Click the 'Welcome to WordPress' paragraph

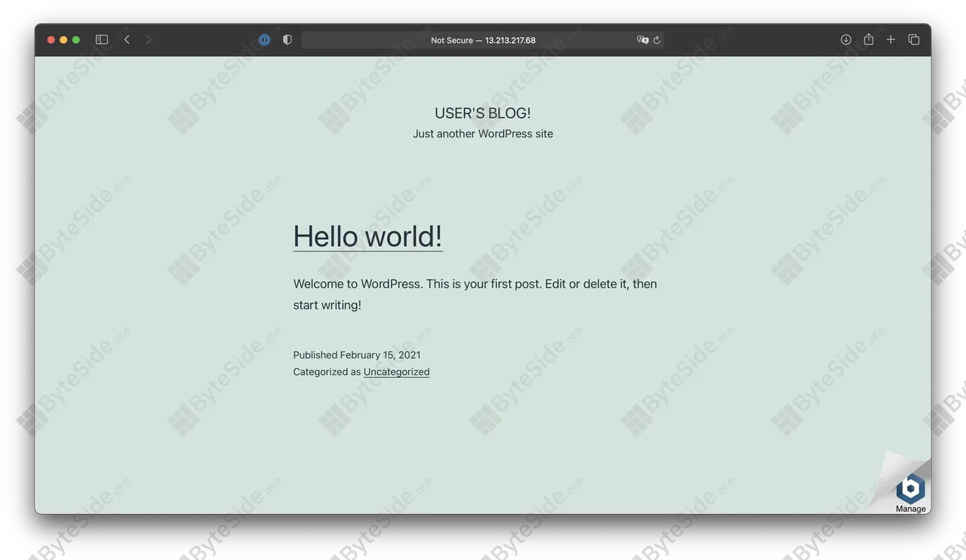pyautogui.click(x=475, y=294)
